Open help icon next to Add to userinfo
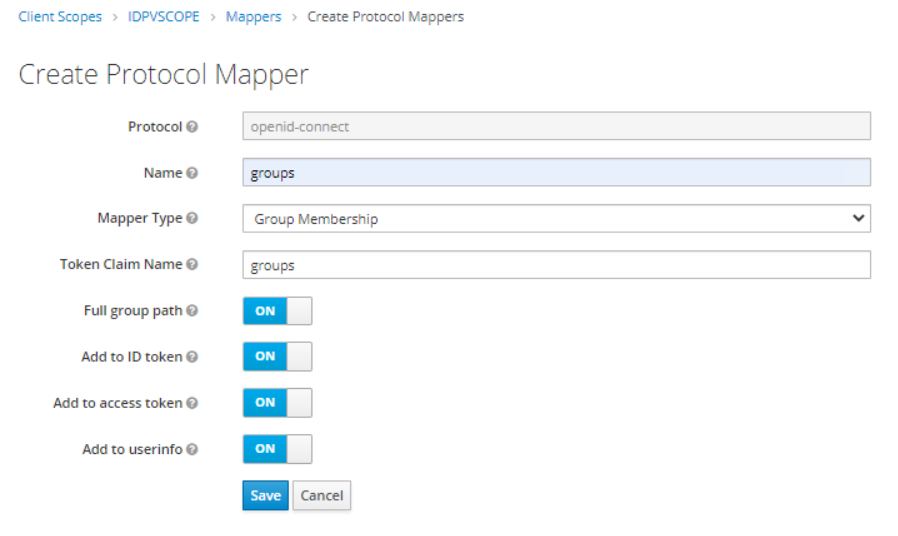The image size is (898, 536). [192, 449]
